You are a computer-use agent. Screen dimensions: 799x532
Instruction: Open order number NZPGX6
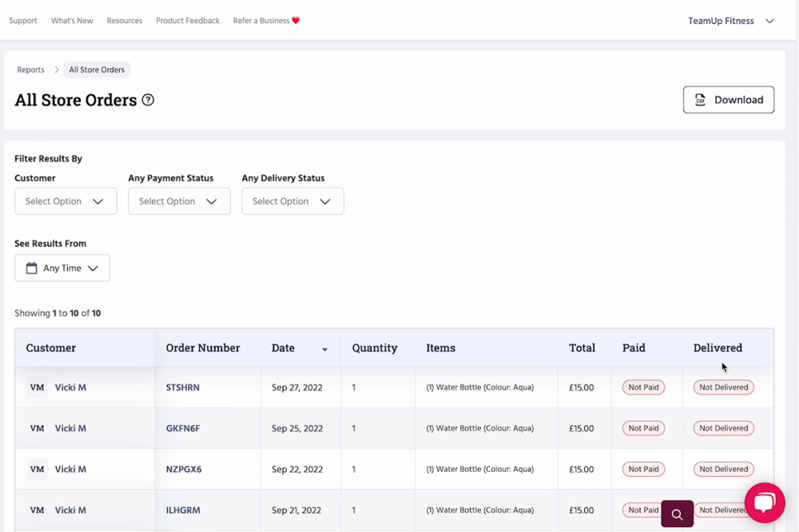(x=184, y=470)
